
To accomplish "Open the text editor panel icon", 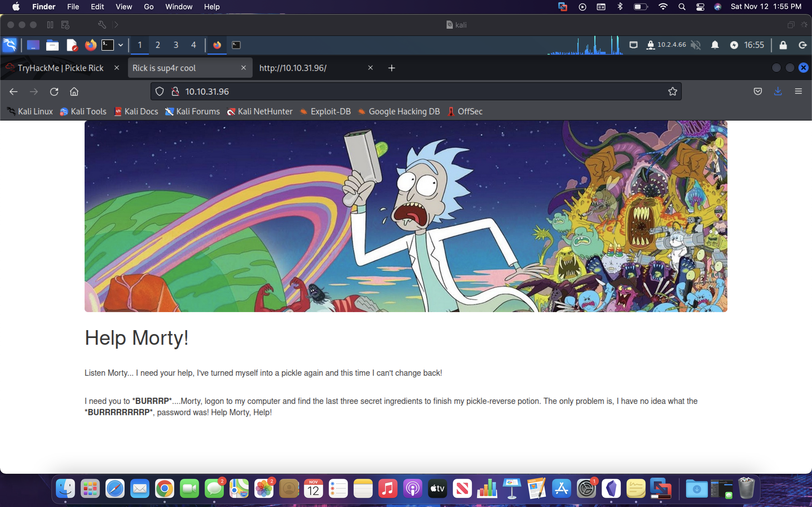I will (x=71, y=45).
